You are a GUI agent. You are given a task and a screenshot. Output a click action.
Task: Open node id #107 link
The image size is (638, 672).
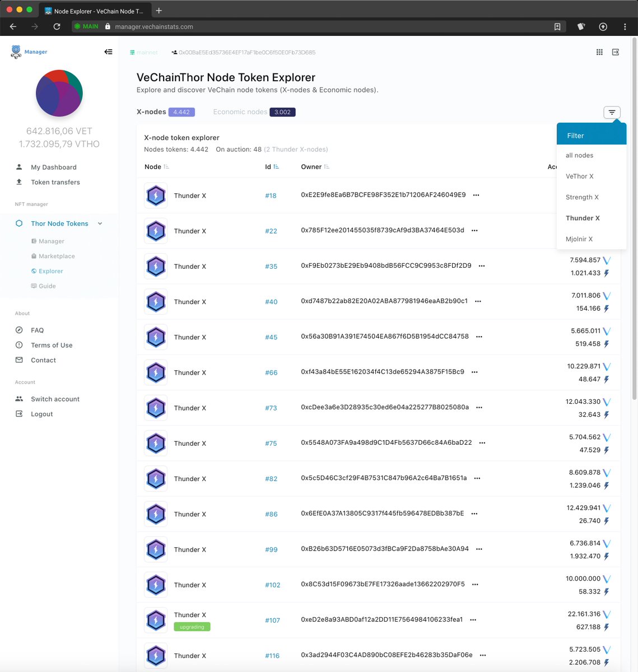pyautogui.click(x=273, y=620)
